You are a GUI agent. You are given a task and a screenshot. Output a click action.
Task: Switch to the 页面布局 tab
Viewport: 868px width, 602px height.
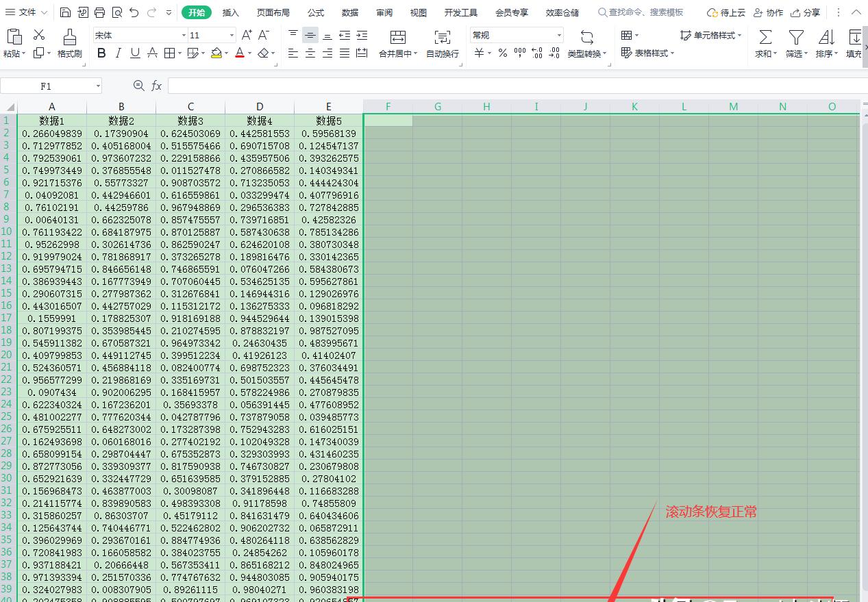[x=273, y=12]
